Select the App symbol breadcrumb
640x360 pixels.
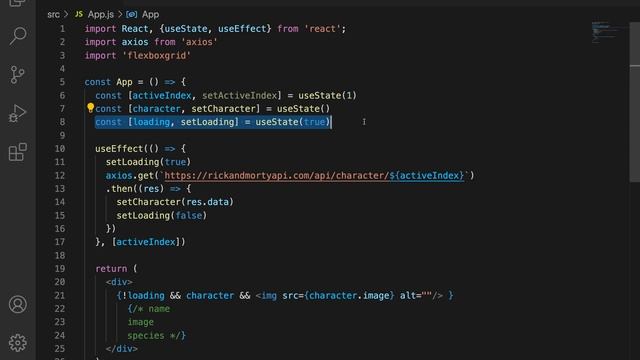(150, 15)
